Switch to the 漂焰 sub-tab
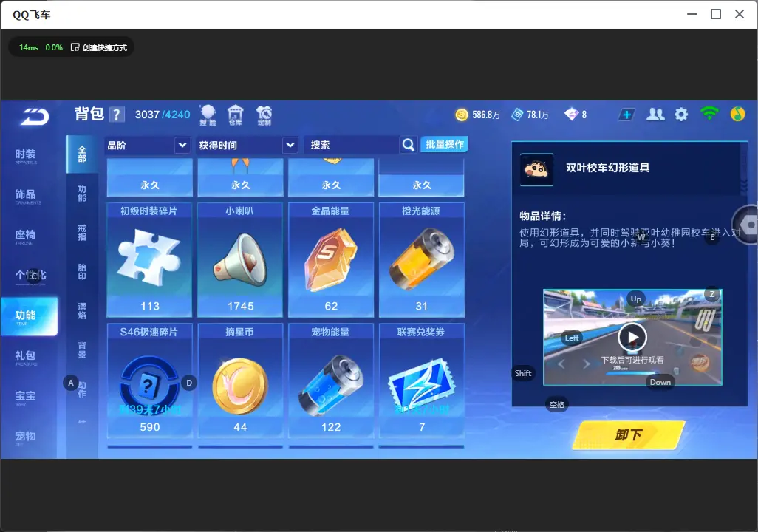This screenshot has height=532, width=758. [82, 311]
